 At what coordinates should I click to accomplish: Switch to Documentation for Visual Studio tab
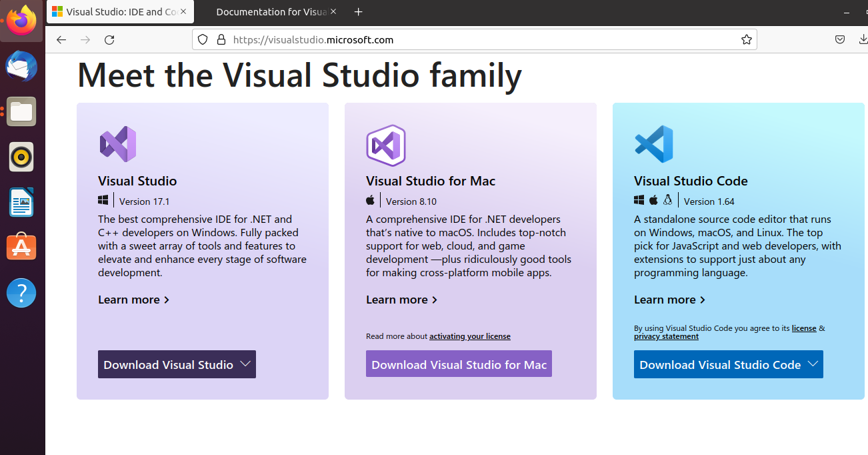(270, 12)
